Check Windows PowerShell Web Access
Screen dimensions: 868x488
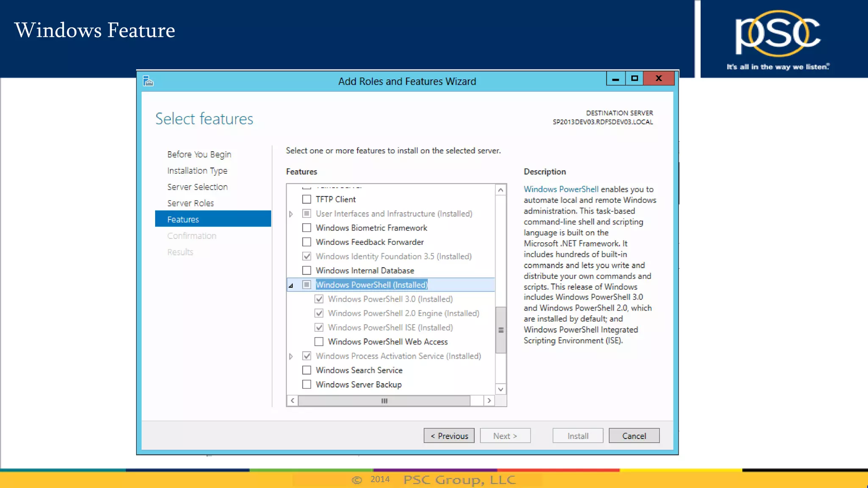click(x=319, y=341)
